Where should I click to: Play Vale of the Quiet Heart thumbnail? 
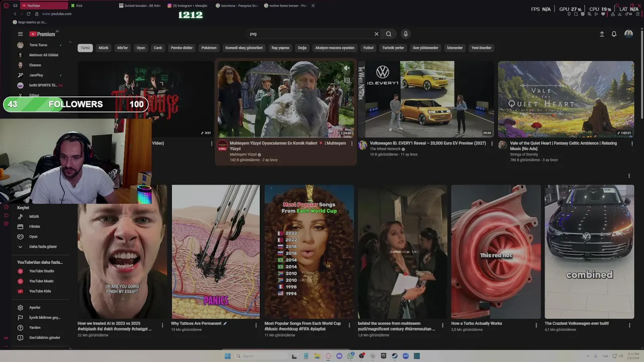pos(566,99)
